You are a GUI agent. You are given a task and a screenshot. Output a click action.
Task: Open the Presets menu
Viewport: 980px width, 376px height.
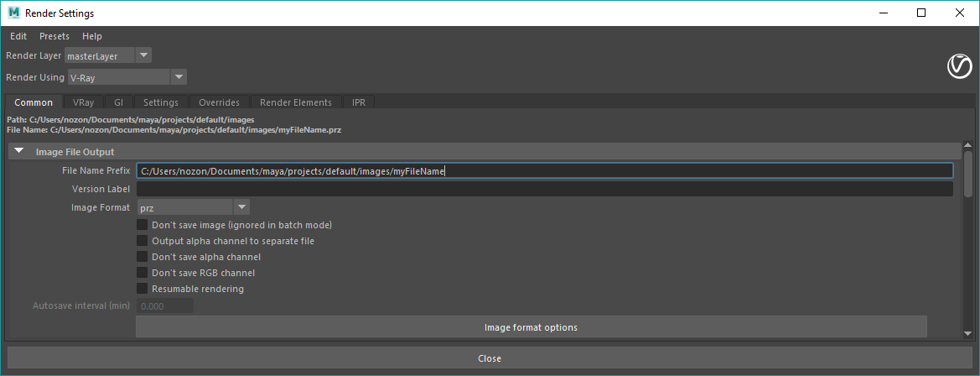click(54, 36)
